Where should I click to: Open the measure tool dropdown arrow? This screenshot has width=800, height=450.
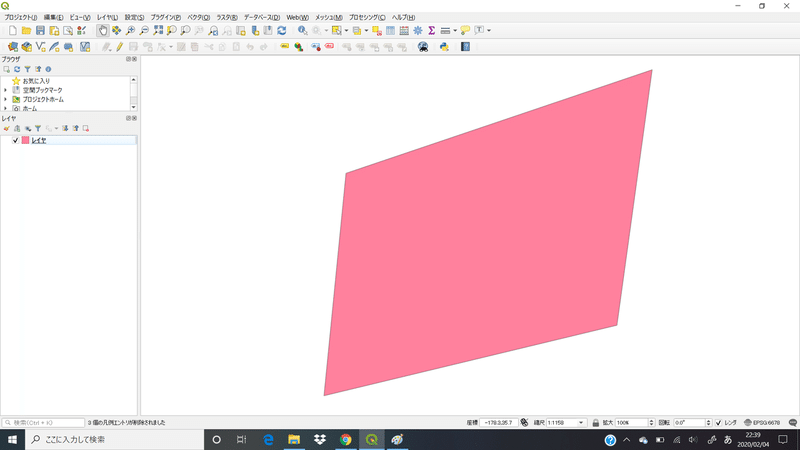(455, 31)
